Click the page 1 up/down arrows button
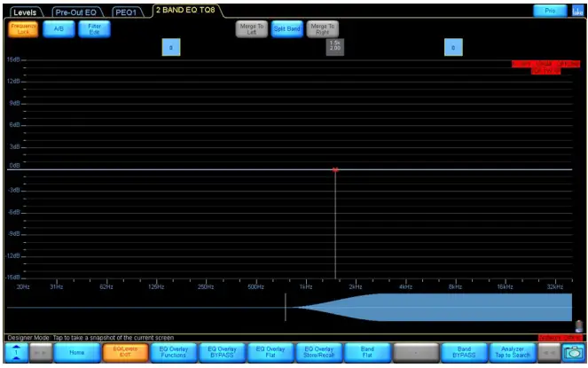Viewport: 588px width, 368px height. (x=16, y=353)
